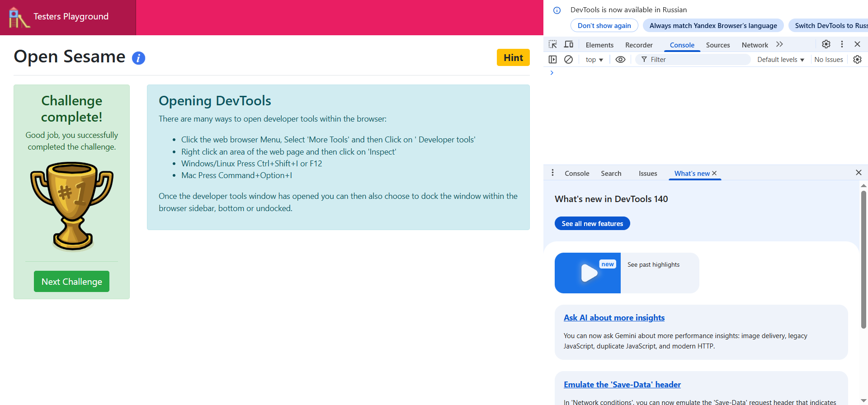The height and width of the screenshot is (405, 868).
Task: Click the info icon in the DevTools notification
Action: [x=557, y=10]
